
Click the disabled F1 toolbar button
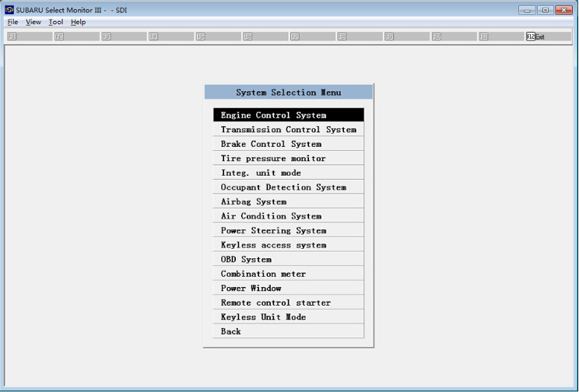29,37
